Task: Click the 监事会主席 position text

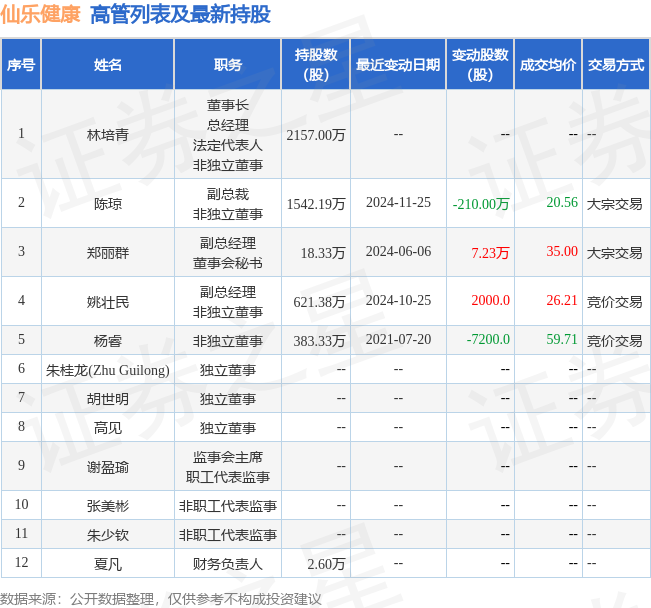Action: coord(228,457)
